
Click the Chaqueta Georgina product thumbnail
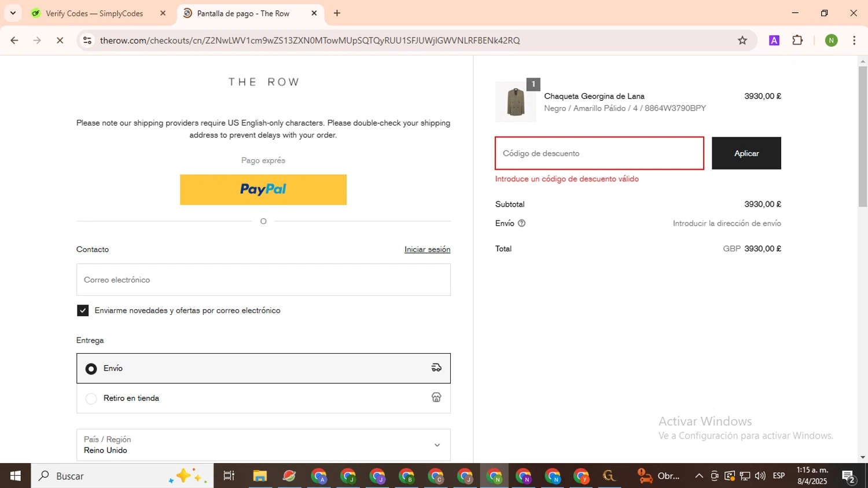click(516, 102)
